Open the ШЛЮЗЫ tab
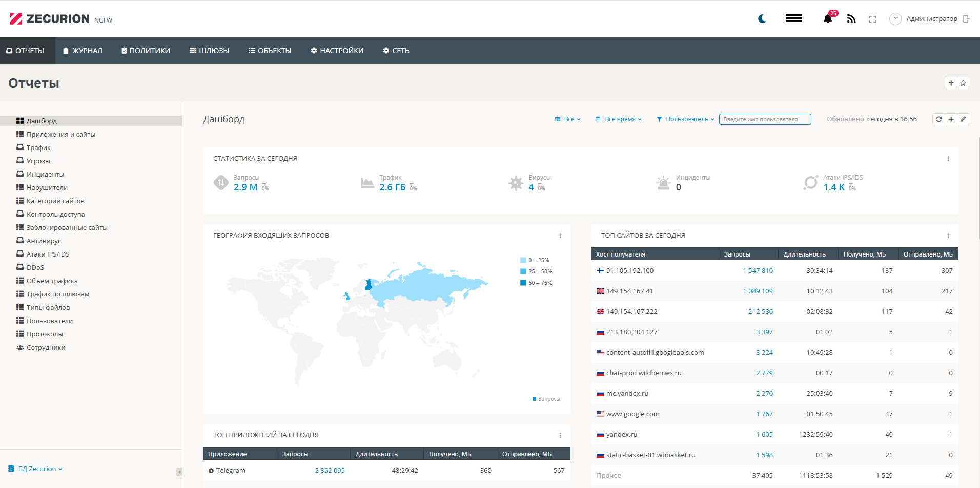 pyautogui.click(x=209, y=51)
